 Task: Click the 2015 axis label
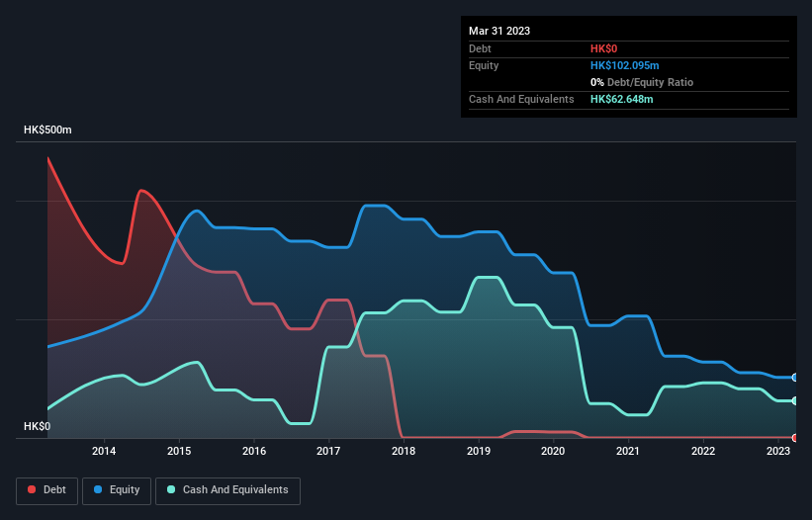(179, 451)
